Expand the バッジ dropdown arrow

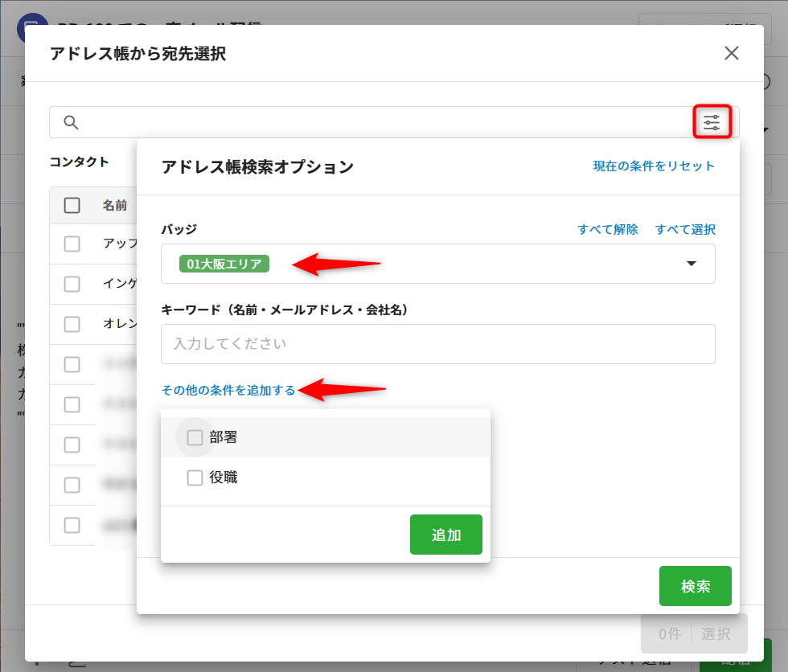[x=691, y=264]
